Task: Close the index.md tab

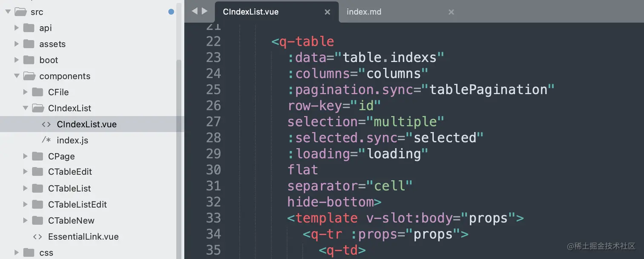Action: coord(451,12)
